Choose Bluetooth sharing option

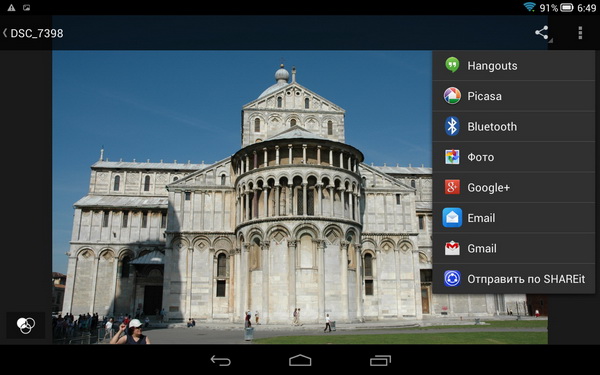point(514,126)
